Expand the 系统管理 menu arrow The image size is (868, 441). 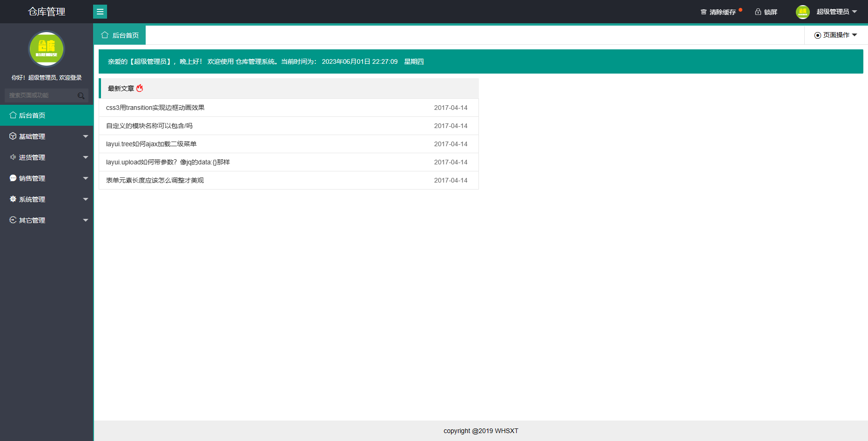86,199
